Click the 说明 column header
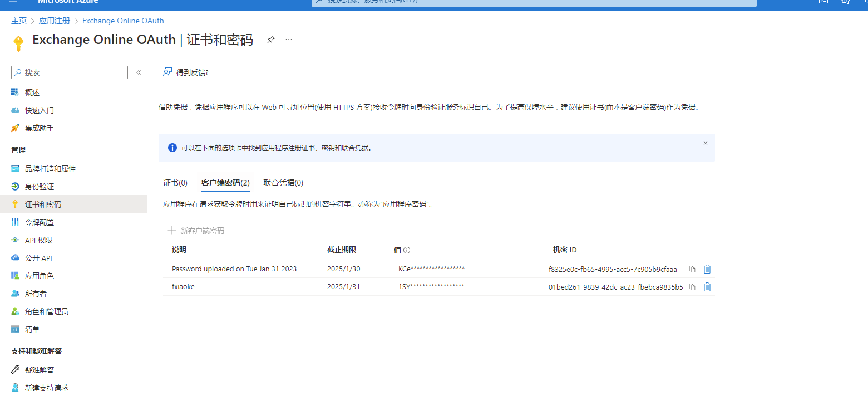This screenshot has height=405, width=868. point(179,250)
